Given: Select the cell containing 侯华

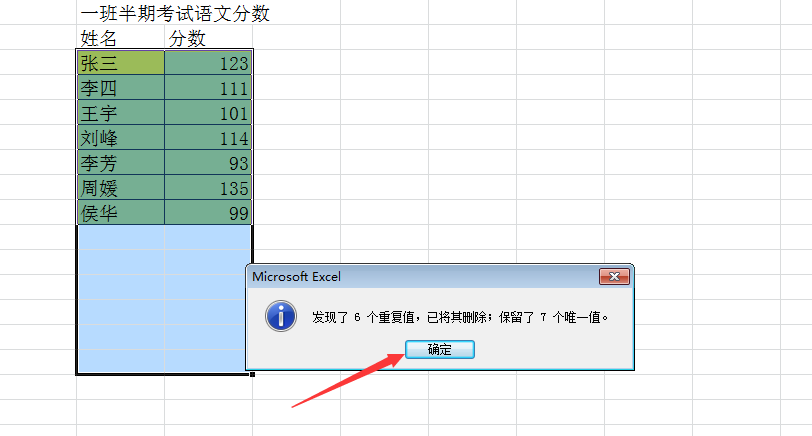Looking at the screenshot, I should [121, 212].
